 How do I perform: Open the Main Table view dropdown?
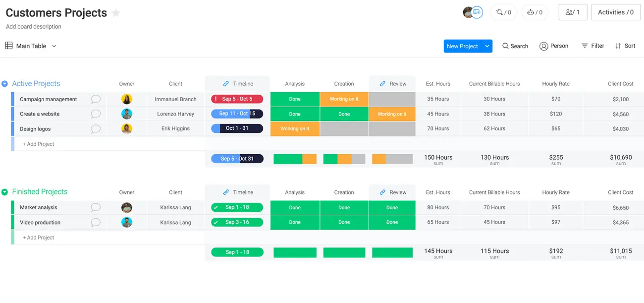54,46
